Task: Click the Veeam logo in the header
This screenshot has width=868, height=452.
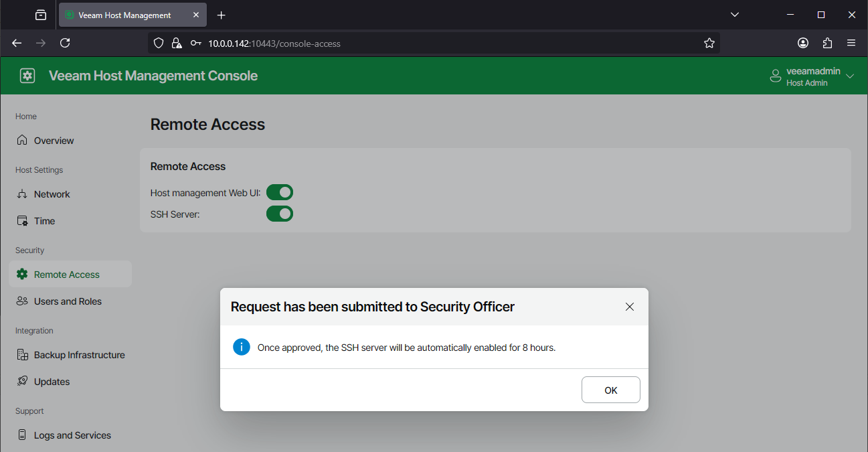Action: (27, 75)
